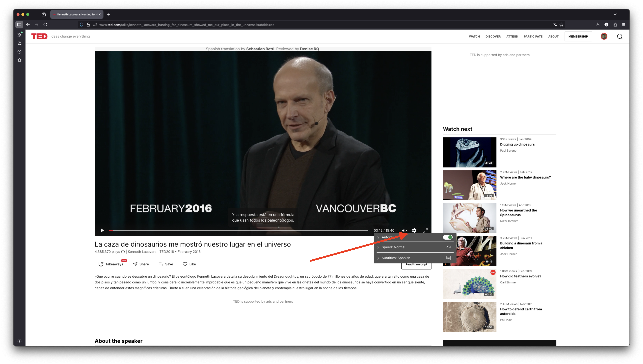Click the search magnifier icon
Image resolution: width=643 pixels, height=364 pixels.
tap(620, 36)
